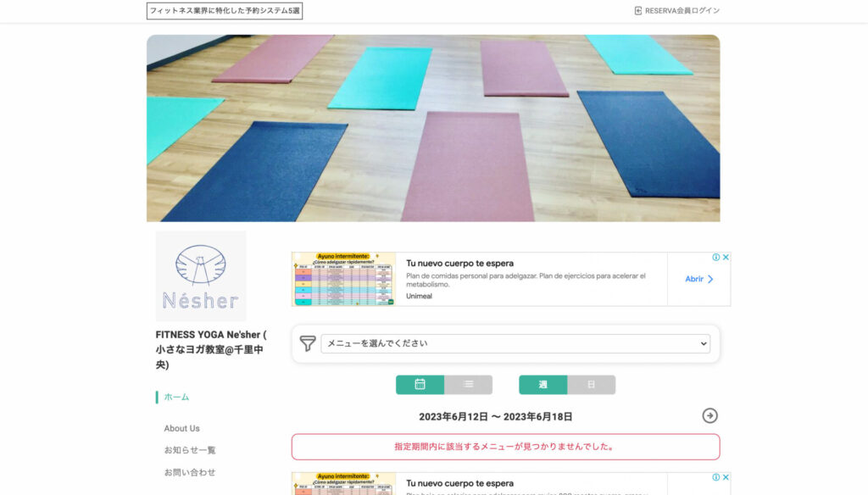Open bottom ad info icon
868x495 pixels.
[x=715, y=476]
